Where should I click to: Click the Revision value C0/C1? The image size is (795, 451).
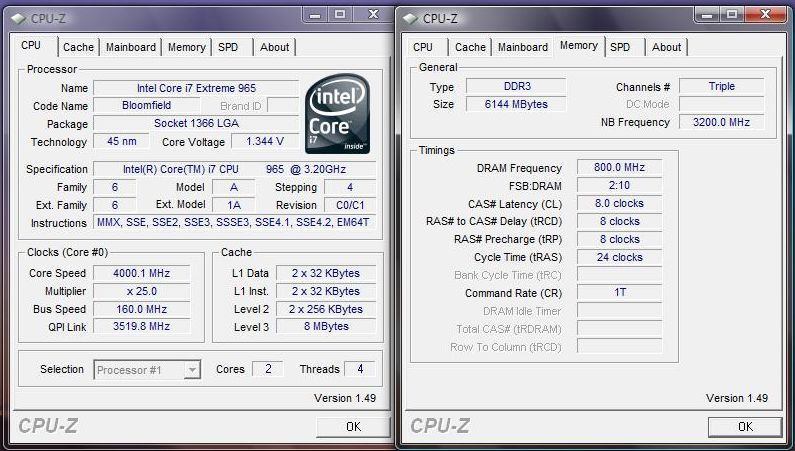tap(350, 205)
